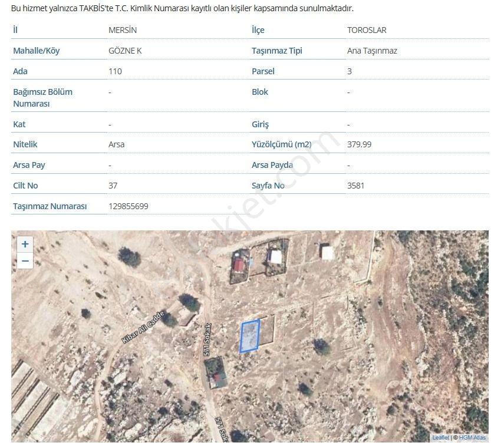The image size is (504, 446).
Task: Open the HGM Atlas attribution link
Action: point(472,438)
